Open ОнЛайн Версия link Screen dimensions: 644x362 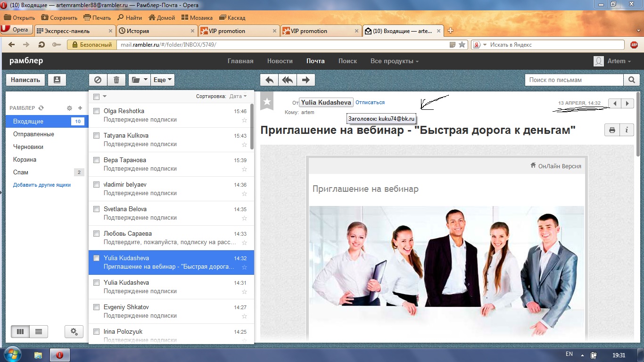coord(556,166)
